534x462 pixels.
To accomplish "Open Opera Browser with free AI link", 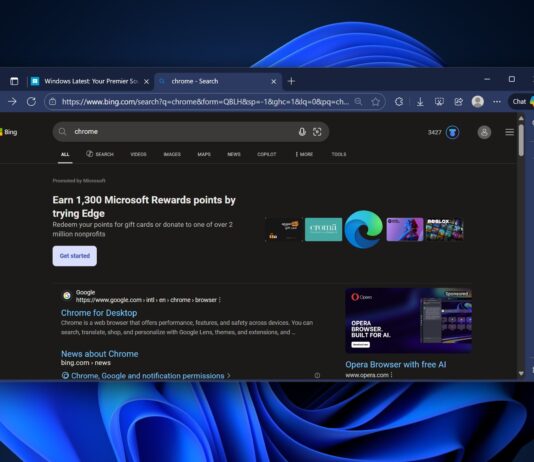I will coord(396,365).
